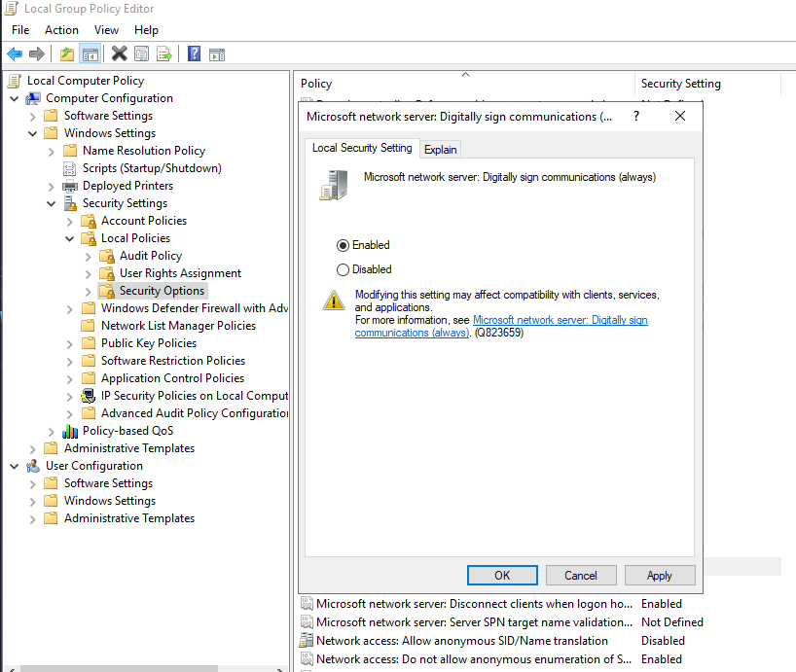Click the Computer Configuration computer icon
The width and height of the screenshot is (796, 672).
pyautogui.click(x=33, y=98)
